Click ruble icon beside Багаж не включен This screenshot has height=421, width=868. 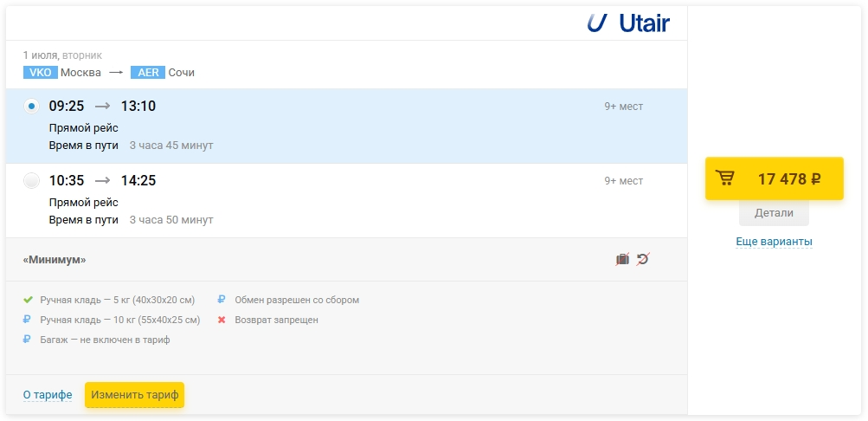(x=28, y=340)
